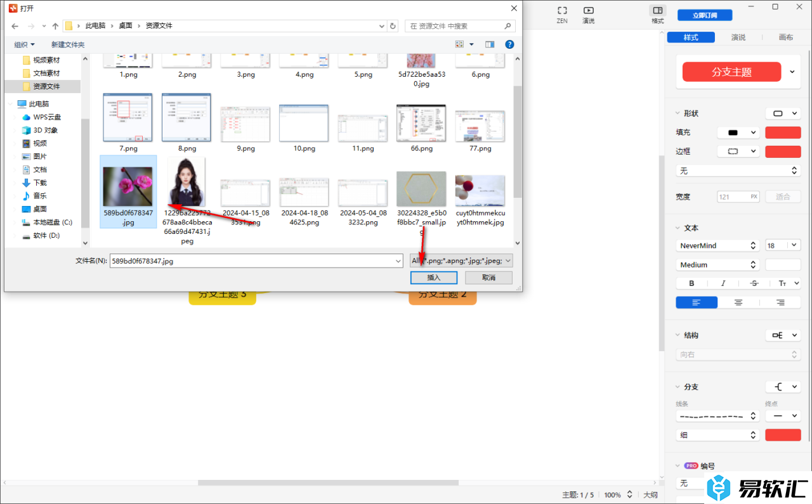
Task: Open the 细 line thickness dropdown
Action: 717,435
